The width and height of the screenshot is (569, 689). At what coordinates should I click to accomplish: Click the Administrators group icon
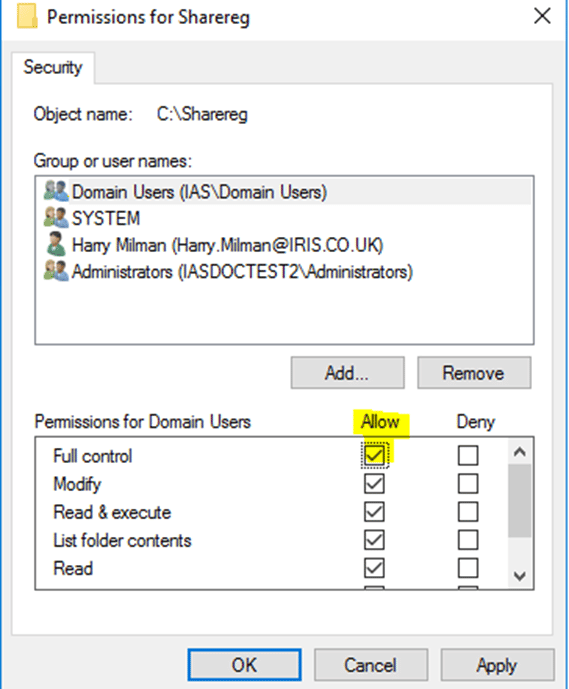click(56, 271)
